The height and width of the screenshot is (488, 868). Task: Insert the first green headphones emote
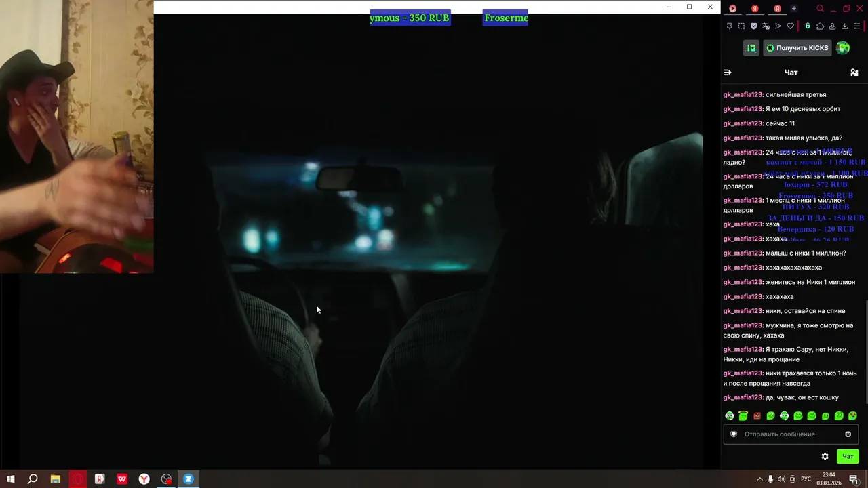[x=730, y=416]
